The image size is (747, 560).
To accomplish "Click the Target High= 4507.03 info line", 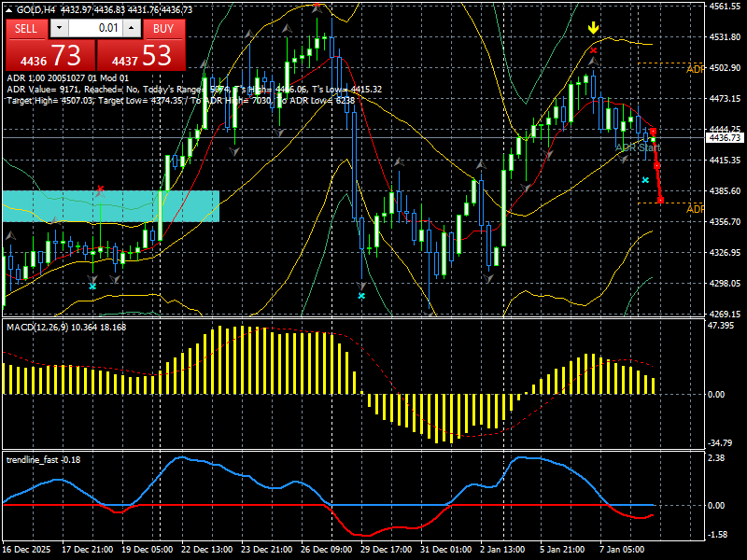I will tap(181, 101).
